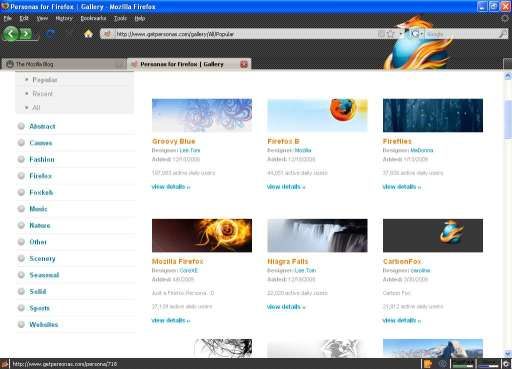This screenshot has height=369, width=512.
Task: Open the View menu
Action: pos(42,18)
